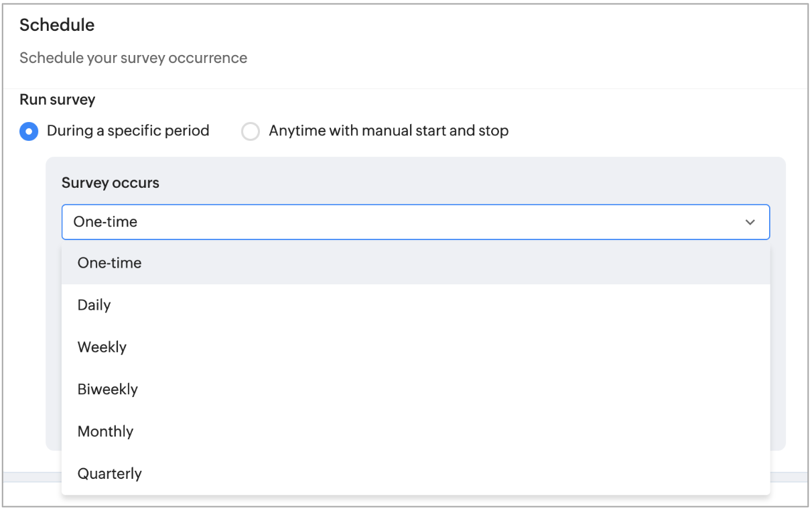Click the "Survey occurs" field label
Screen dimensions: 812x511
(111, 183)
